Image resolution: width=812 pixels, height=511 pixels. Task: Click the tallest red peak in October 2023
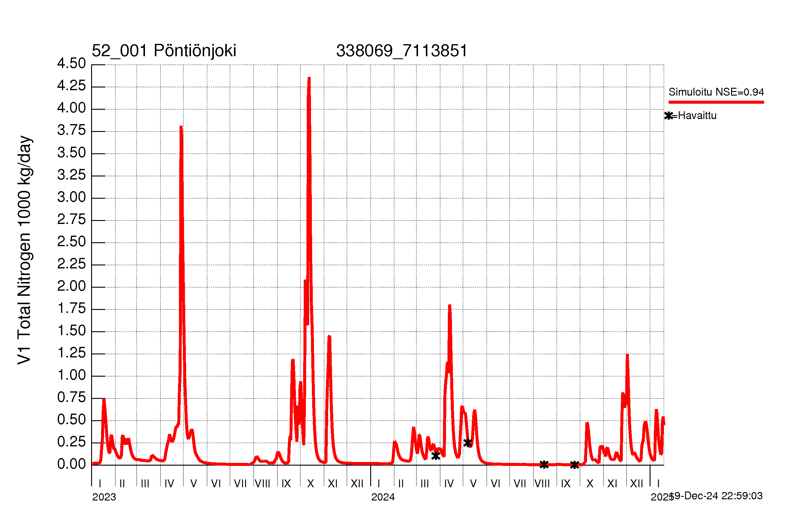pos(309,78)
